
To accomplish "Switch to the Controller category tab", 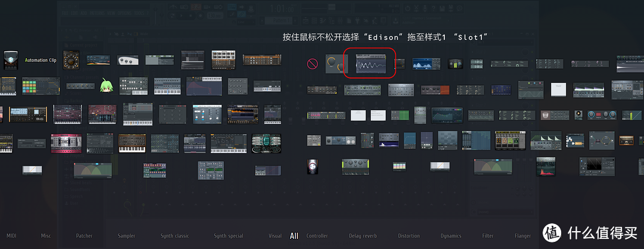I will click(317, 236).
